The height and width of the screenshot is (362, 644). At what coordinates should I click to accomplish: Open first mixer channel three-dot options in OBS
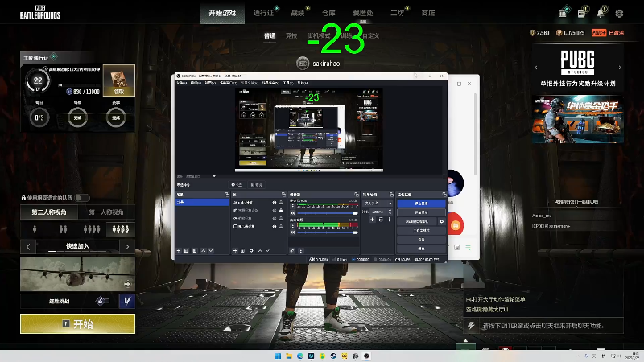293,207
